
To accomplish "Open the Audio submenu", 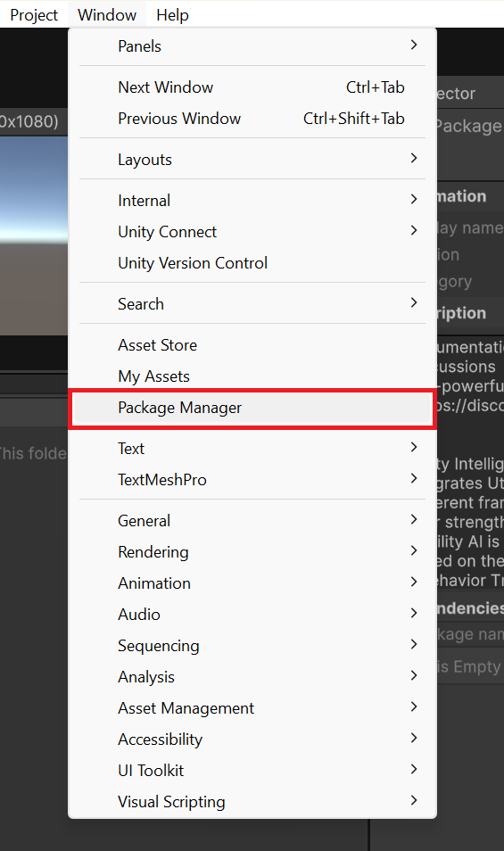I will click(252, 615).
